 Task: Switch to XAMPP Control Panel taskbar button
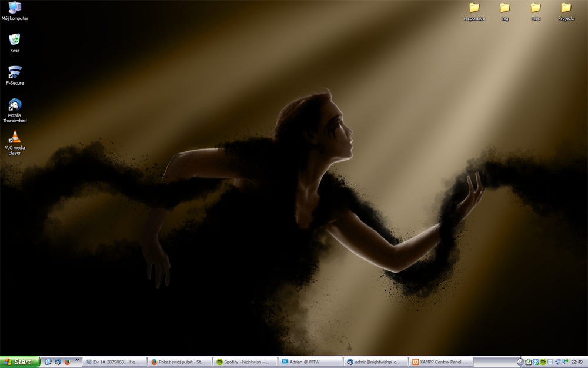(x=440, y=362)
